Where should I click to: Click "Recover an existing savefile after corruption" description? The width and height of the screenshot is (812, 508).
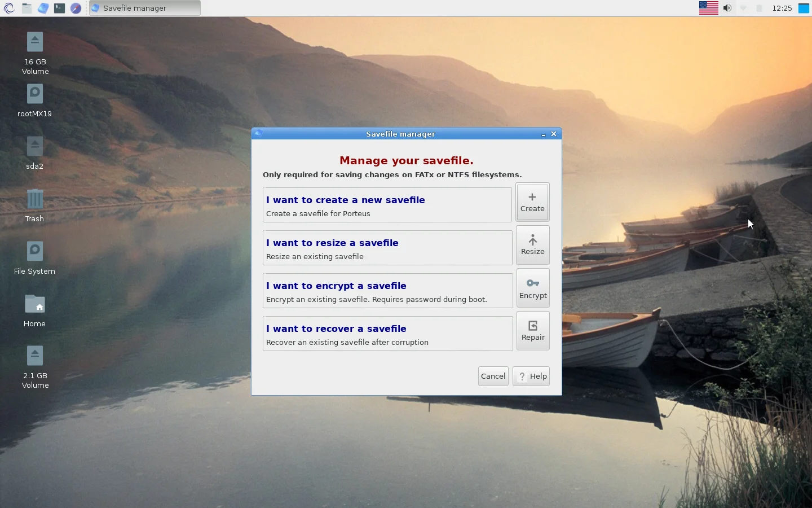coord(347,342)
